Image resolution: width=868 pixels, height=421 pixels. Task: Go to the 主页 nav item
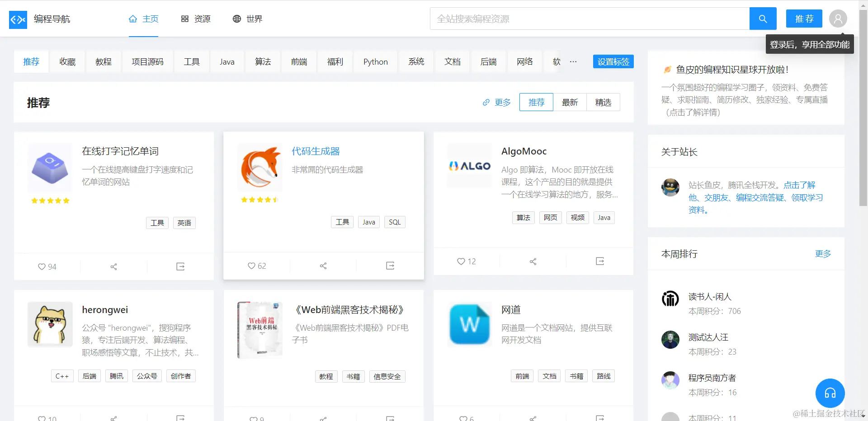click(144, 19)
